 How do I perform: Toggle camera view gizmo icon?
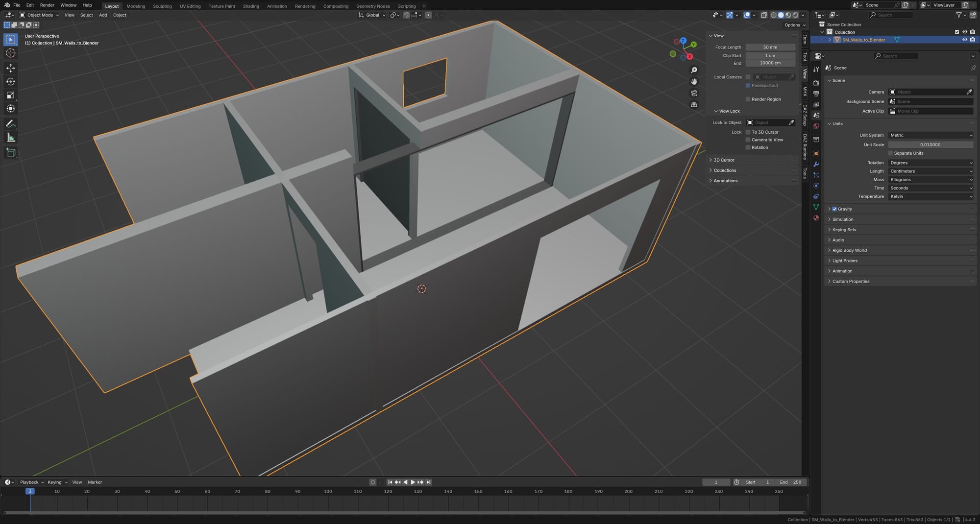tap(694, 93)
